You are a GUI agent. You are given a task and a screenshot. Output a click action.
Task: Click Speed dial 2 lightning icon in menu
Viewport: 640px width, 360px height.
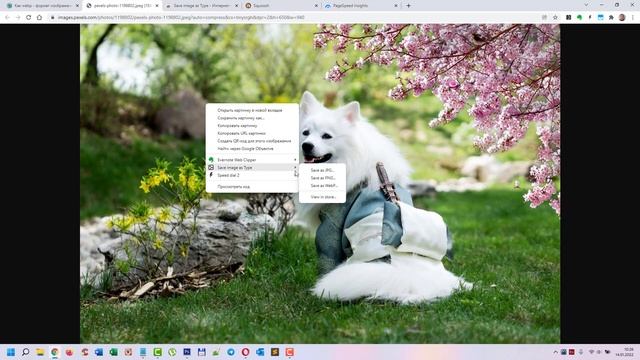point(211,175)
